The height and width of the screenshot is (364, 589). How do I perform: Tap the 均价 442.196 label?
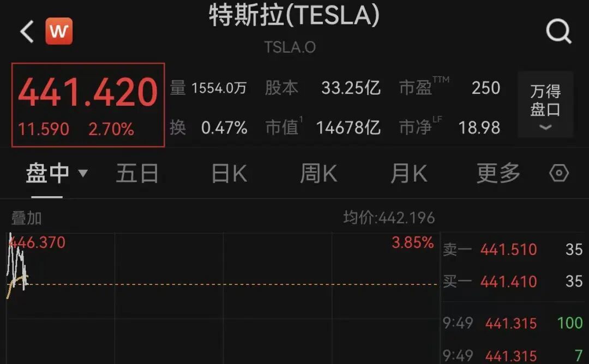click(389, 218)
